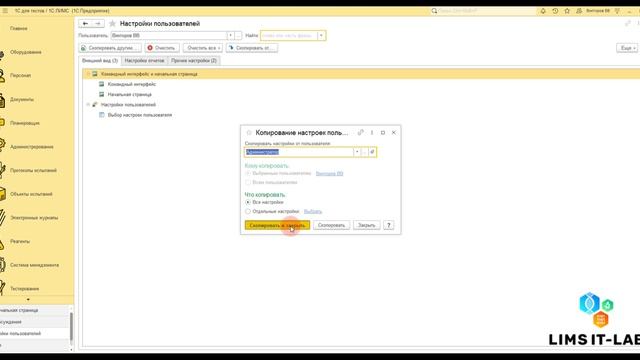The image size is (640, 360).
Task: Open the Найти search field dropdown arrow
Action: (321, 36)
